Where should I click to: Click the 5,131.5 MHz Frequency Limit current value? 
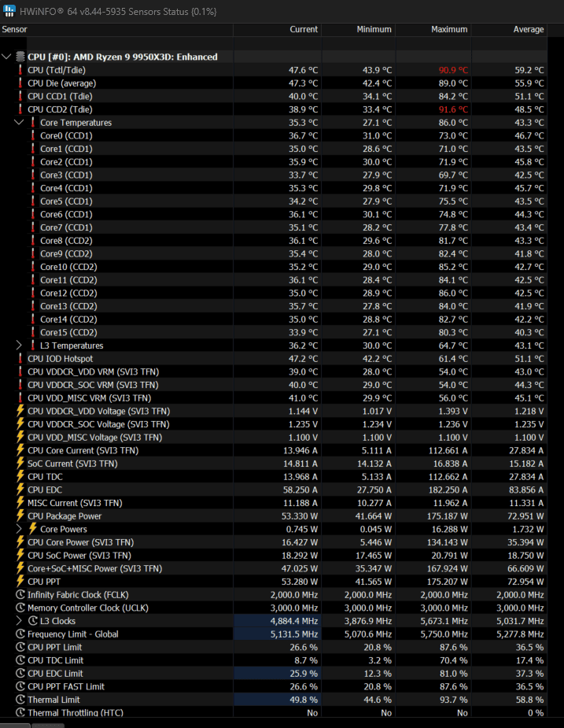coord(294,634)
